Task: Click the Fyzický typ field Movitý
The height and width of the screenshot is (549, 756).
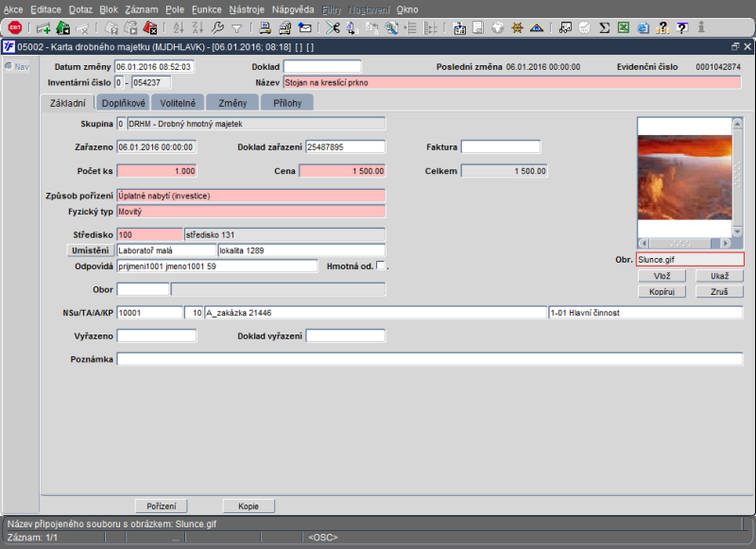Action: click(x=251, y=211)
